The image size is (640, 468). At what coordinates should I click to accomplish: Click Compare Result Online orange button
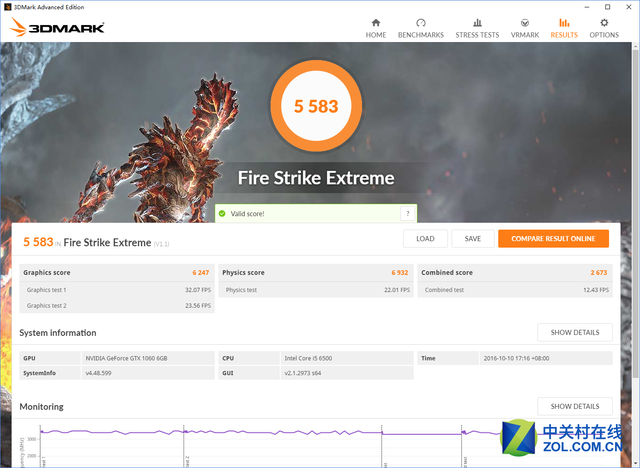(x=553, y=239)
